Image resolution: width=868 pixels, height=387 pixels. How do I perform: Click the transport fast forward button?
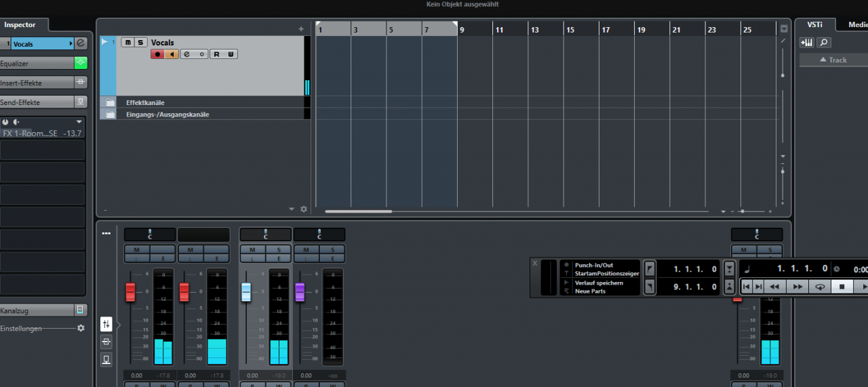coord(797,287)
